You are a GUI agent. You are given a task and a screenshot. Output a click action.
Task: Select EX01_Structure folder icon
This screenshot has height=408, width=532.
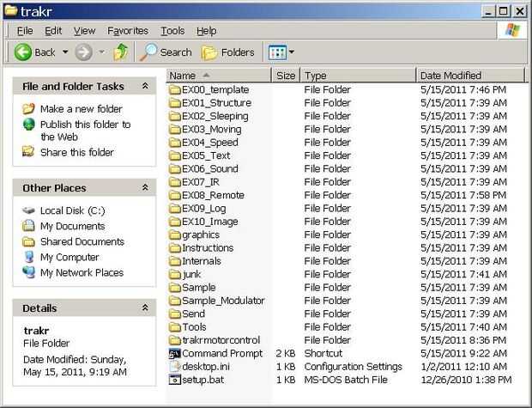click(x=175, y=103)
